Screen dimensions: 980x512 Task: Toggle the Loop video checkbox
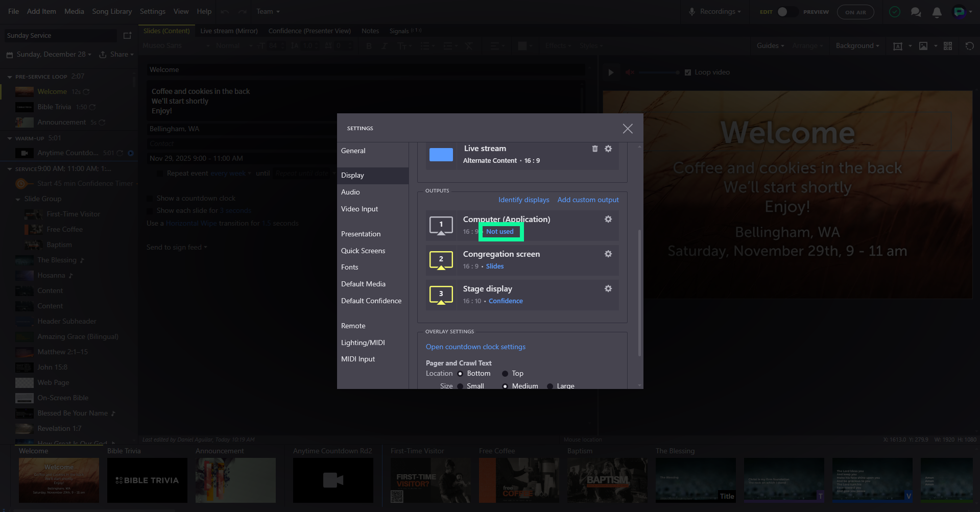pyautogui.click(x=688, y=72)
